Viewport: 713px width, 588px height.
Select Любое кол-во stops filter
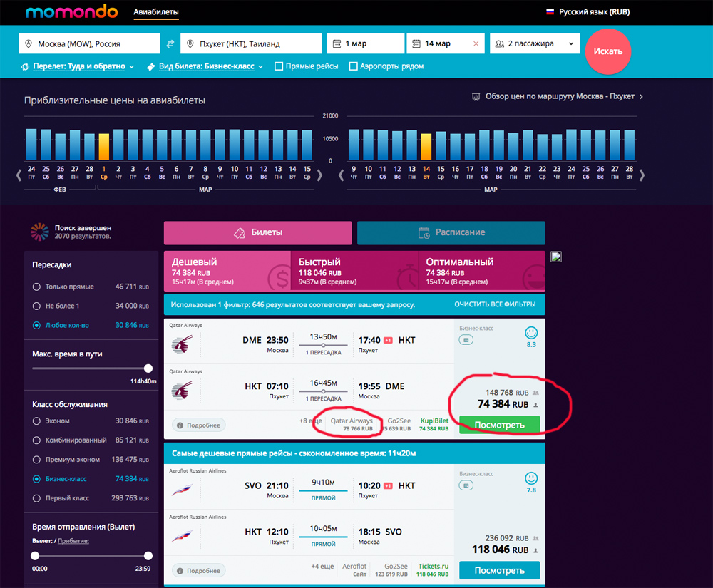coord(36,325)
